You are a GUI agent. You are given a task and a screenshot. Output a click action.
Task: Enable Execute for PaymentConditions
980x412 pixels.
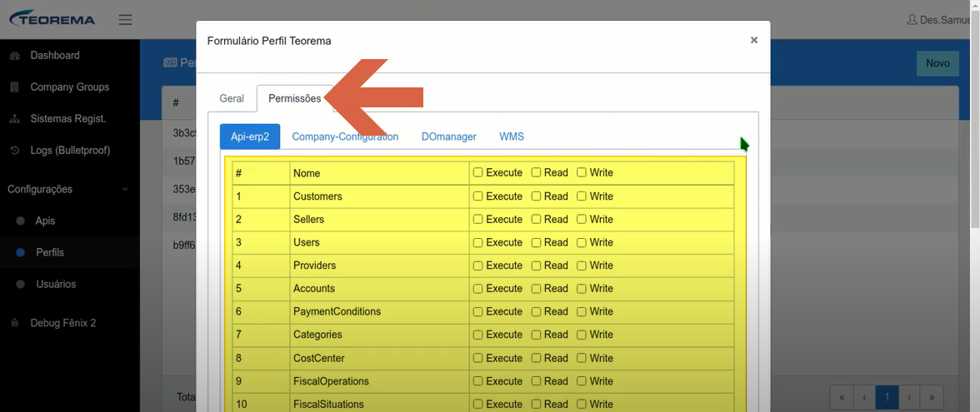pyautogui.click(x=478, y=311)
